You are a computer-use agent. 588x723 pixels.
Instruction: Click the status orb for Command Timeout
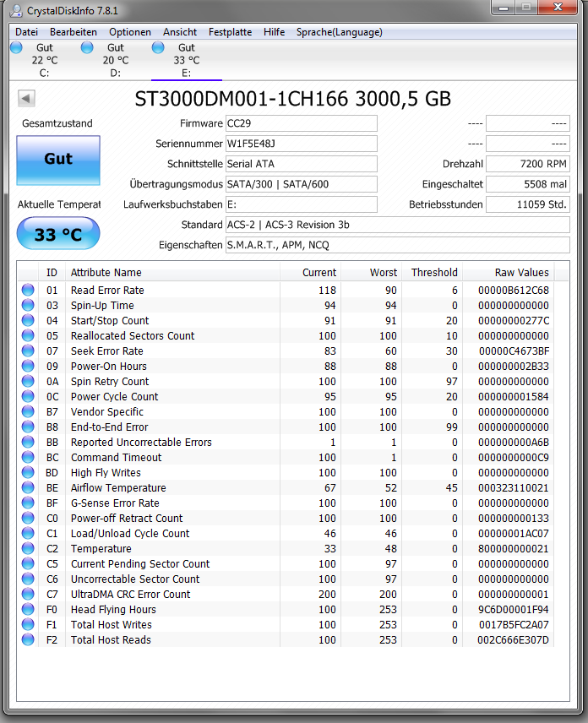pyautogui.click(x=28, y=458)
